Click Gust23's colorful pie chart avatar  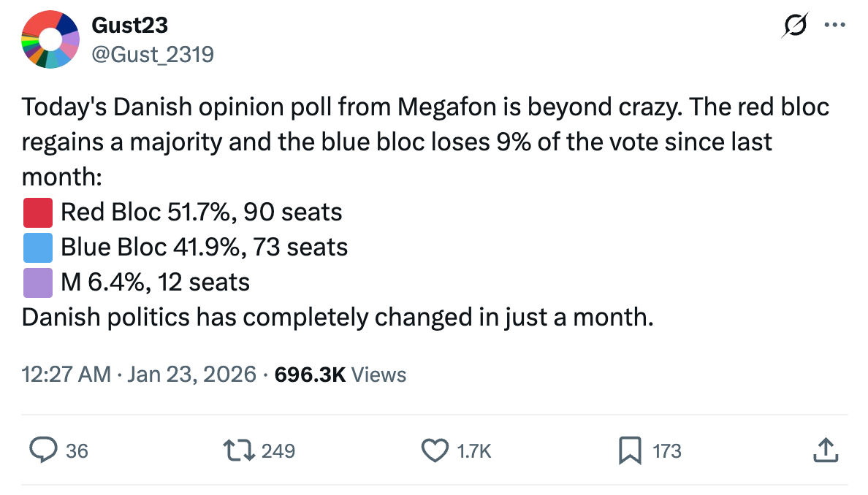click(x=50, y=40)
